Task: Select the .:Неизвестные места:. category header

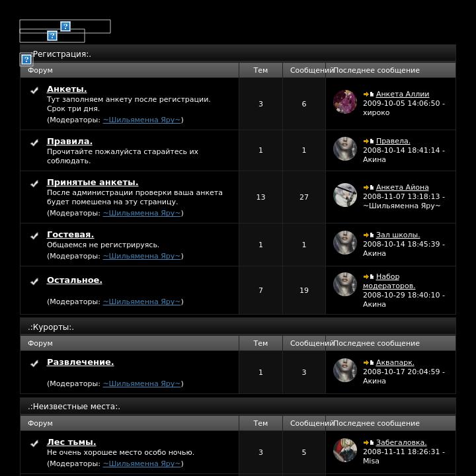Action: pyautogui.click(x=238, y=406)
